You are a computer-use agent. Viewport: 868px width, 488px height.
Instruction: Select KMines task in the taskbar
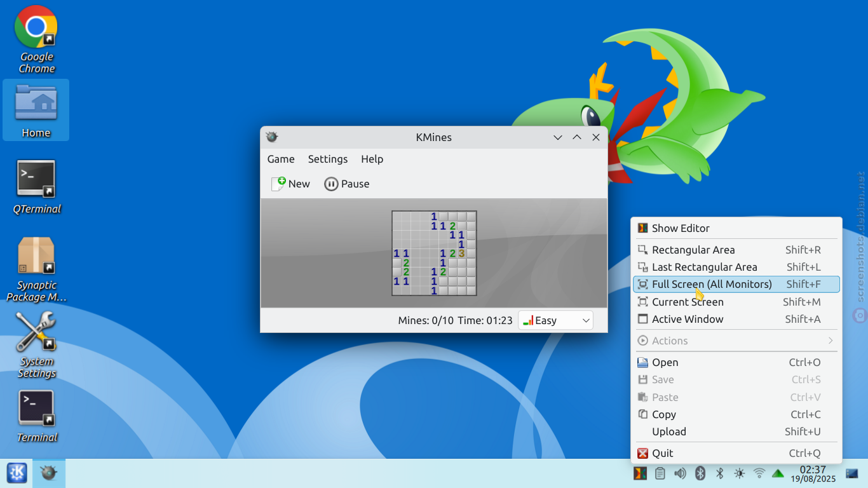(49, 473)
